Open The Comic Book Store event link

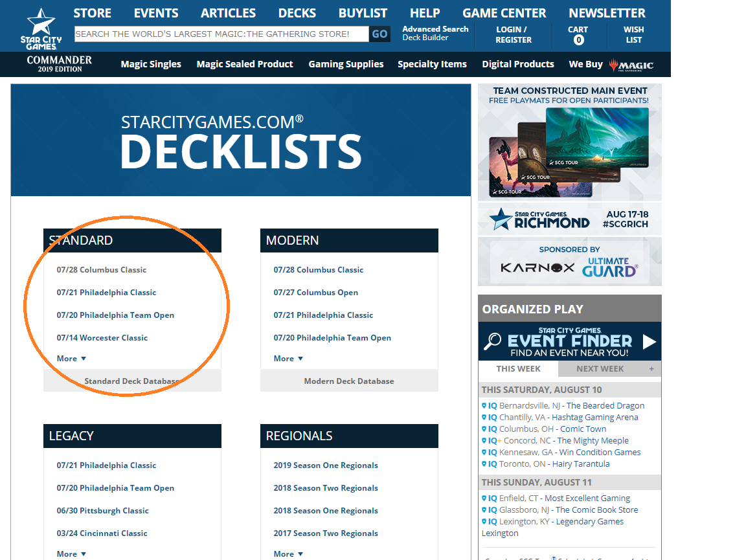tap(596, 510)
